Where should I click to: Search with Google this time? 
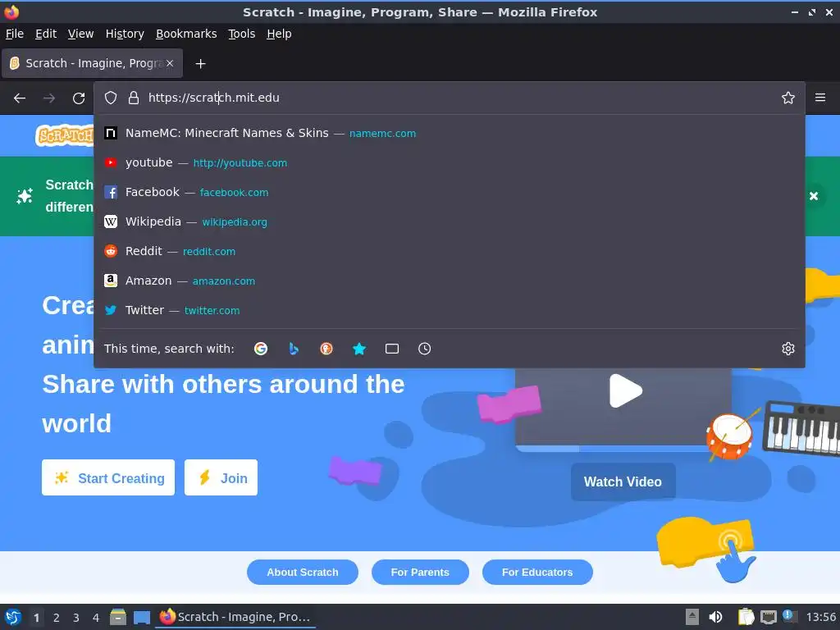pos(261,349)
